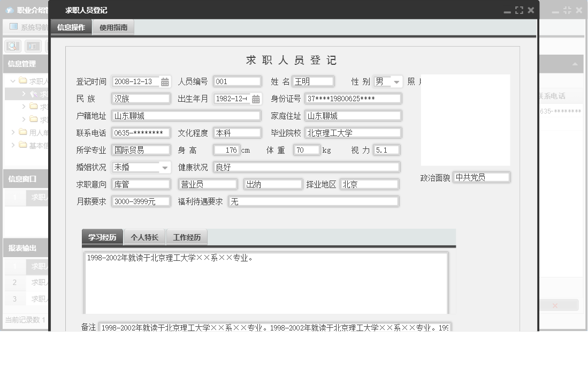The image size is (588, 383).
Task: Switch to the 工作经历 tab
Action: click(187, 236)
